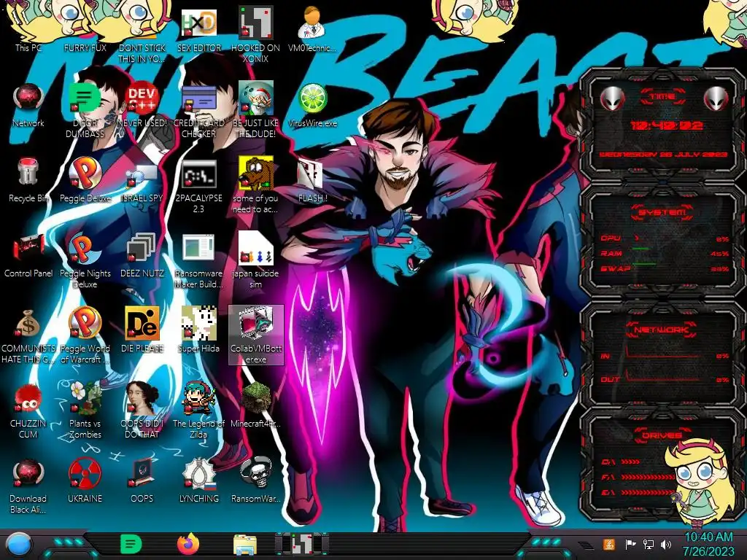Launch Firefox from the taskbar

(x=188, y=544)
